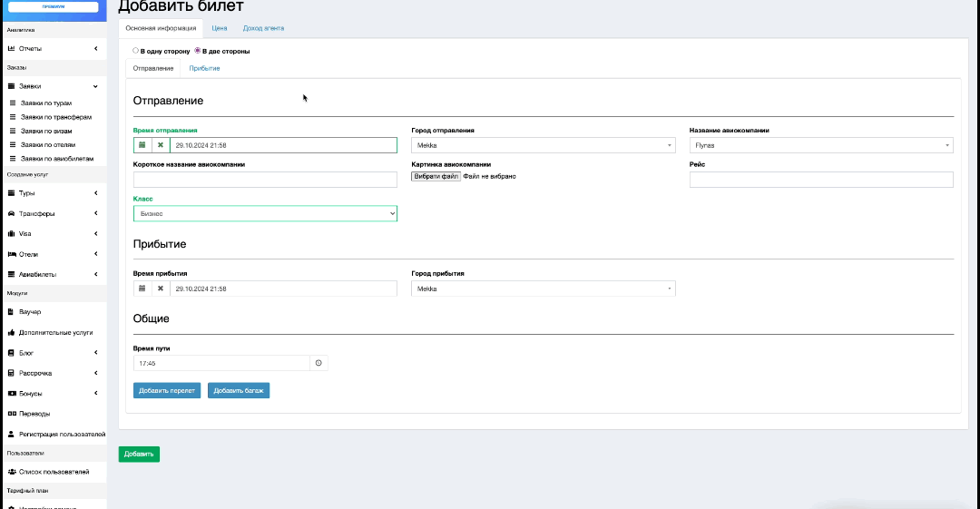Select 'В две стороны' radio button

pos(198,51)
